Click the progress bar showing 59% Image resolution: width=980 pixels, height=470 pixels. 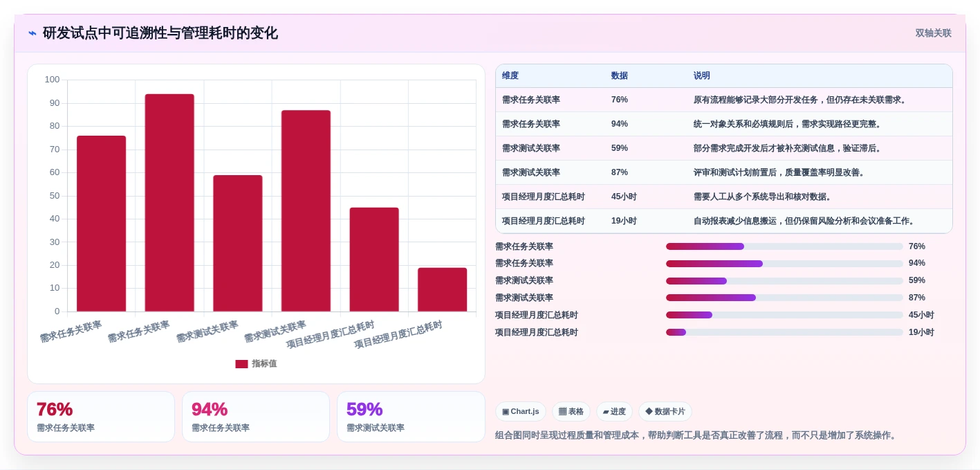point(784,281)
